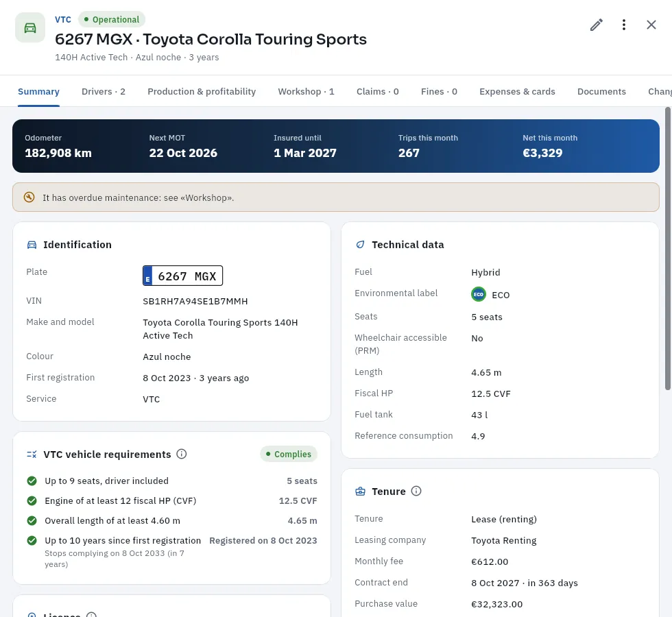Click the Reference consumption 4.9 value
The width and height of the screenshot is (672, 617).
click(x=478, y=436)
